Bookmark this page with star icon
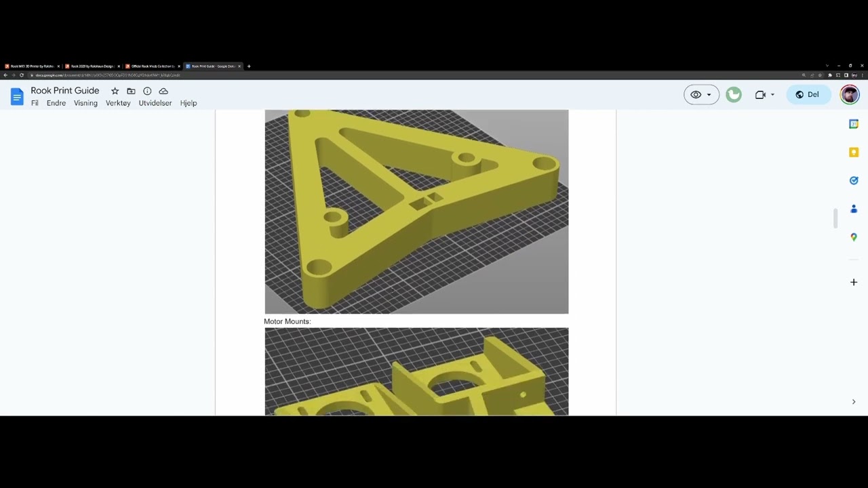This screenshot has width=868, height=488. coord(820,75)
